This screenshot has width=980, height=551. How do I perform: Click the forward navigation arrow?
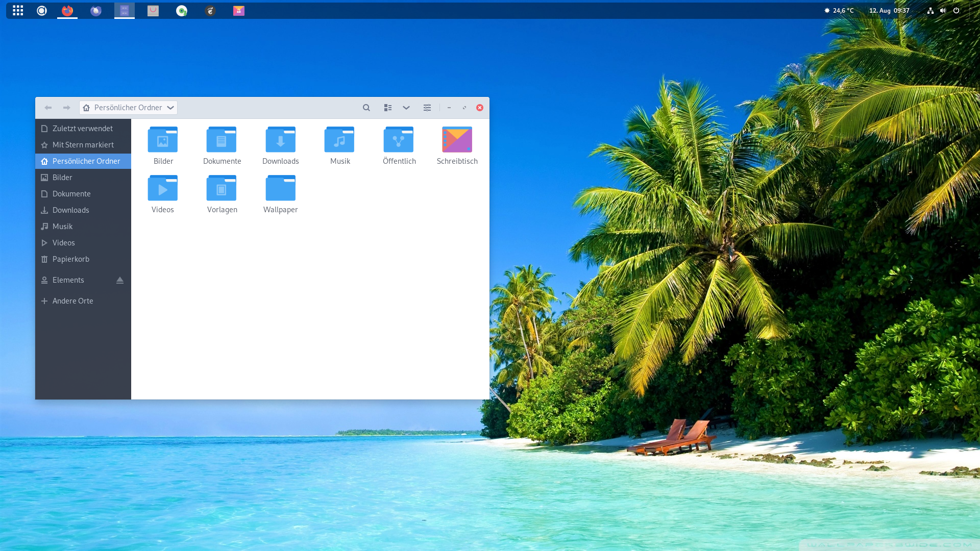[x=66, y=108]
